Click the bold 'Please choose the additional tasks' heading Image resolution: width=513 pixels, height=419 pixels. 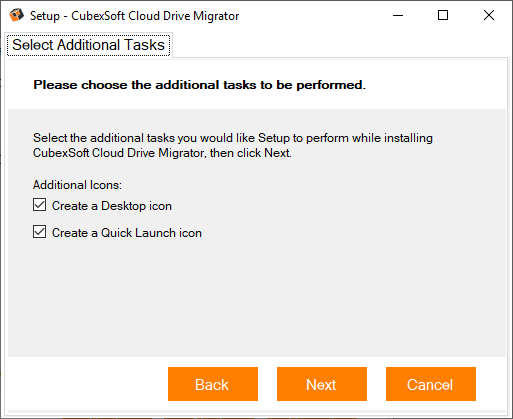[199, 85]
